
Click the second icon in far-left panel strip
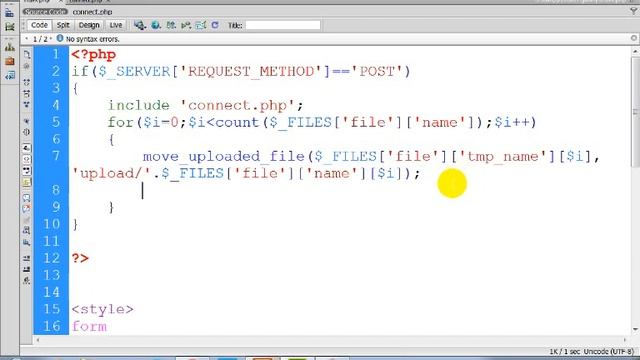click(9, 27)
